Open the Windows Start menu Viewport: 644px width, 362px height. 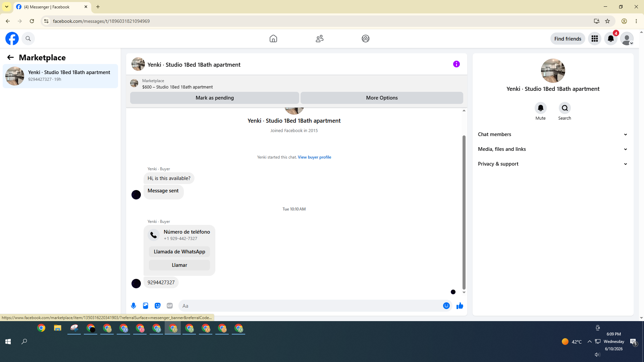coord(8,342)
